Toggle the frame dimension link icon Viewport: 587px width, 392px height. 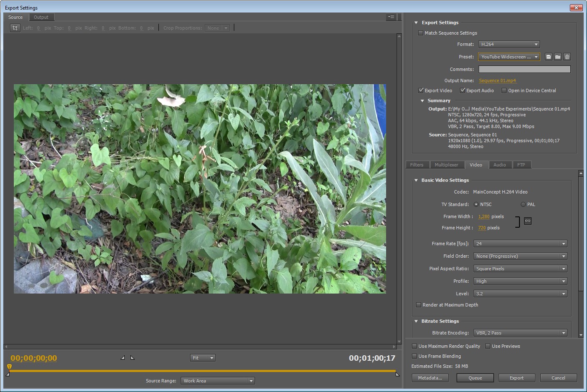tap(528, 221)
